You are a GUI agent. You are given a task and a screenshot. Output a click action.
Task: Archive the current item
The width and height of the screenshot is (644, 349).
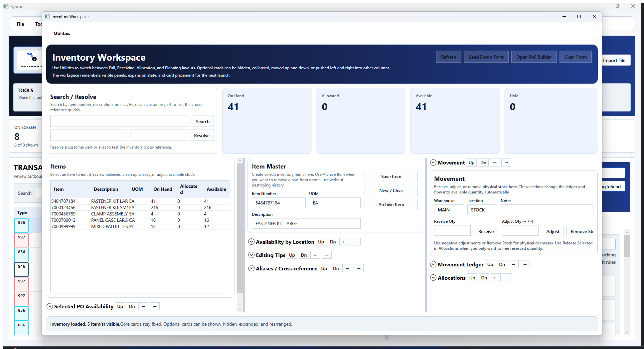click(x=391, y=204)
